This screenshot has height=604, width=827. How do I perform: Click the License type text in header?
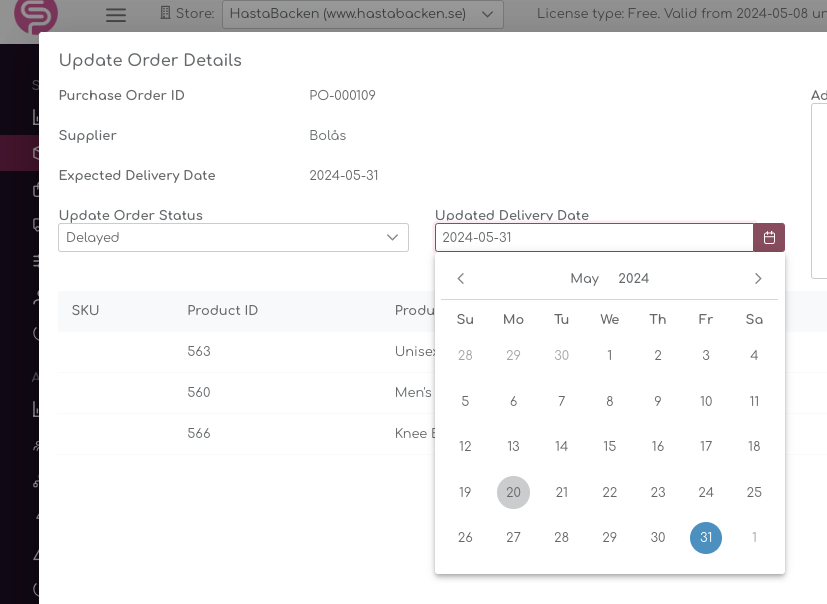coord(681,13)
